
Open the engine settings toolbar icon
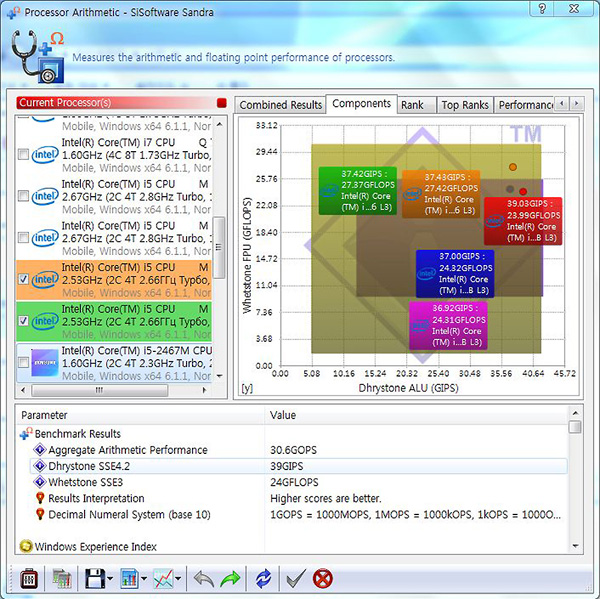click(x=29, y=578)
